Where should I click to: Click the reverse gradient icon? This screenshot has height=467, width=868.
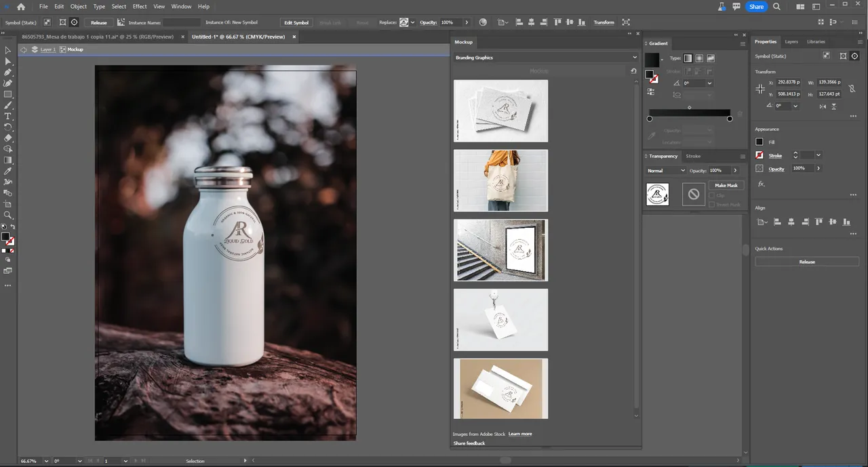coord(650,92)
